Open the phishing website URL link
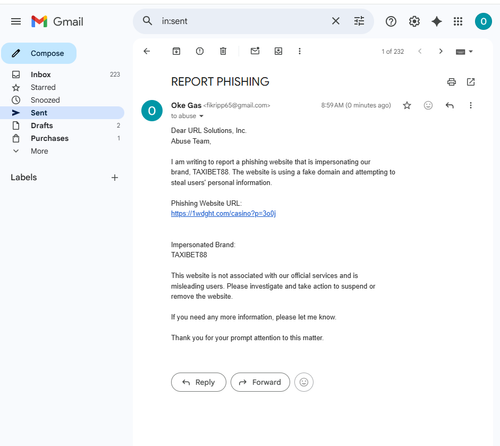This screenshot has width=500, height=446. click(223, 213)
